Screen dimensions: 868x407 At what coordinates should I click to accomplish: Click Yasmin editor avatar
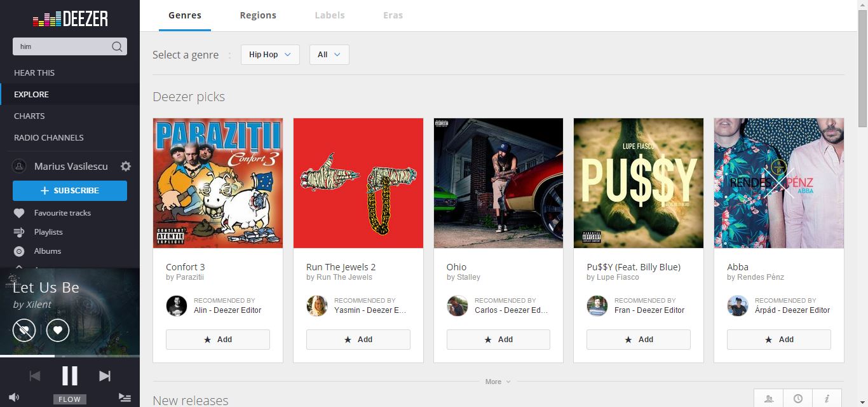tap(317, 306)
